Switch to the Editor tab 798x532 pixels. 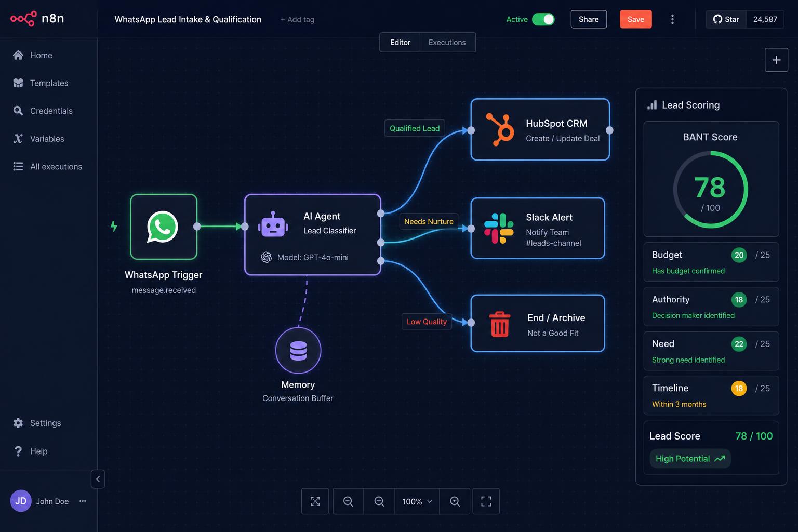coord(400,43)
